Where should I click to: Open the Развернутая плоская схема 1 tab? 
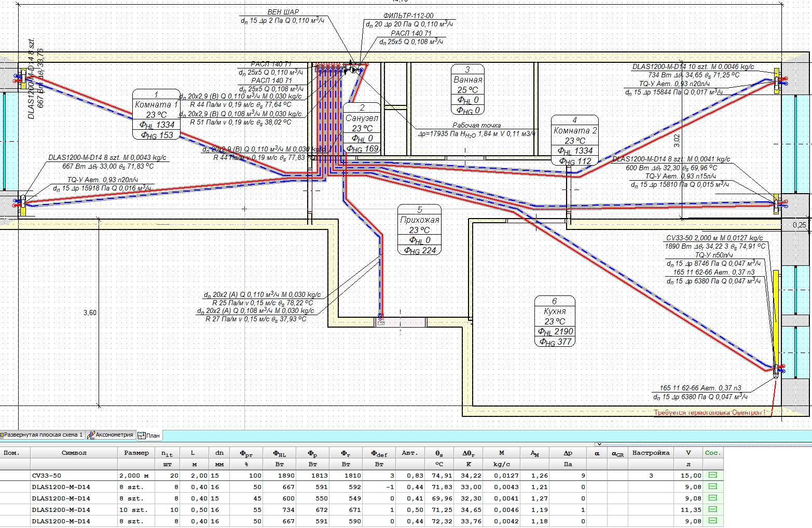[42, 435]
